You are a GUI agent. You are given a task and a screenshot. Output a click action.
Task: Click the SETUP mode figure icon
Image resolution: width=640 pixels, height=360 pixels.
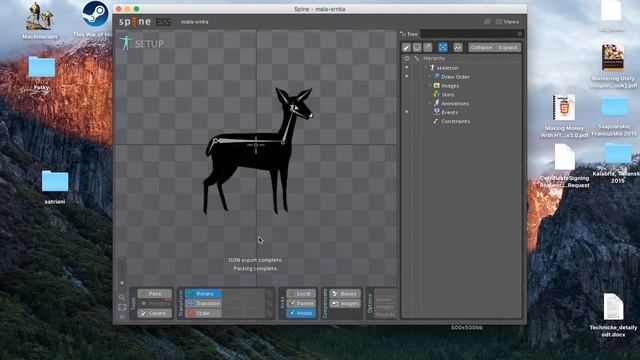[125, 43]
